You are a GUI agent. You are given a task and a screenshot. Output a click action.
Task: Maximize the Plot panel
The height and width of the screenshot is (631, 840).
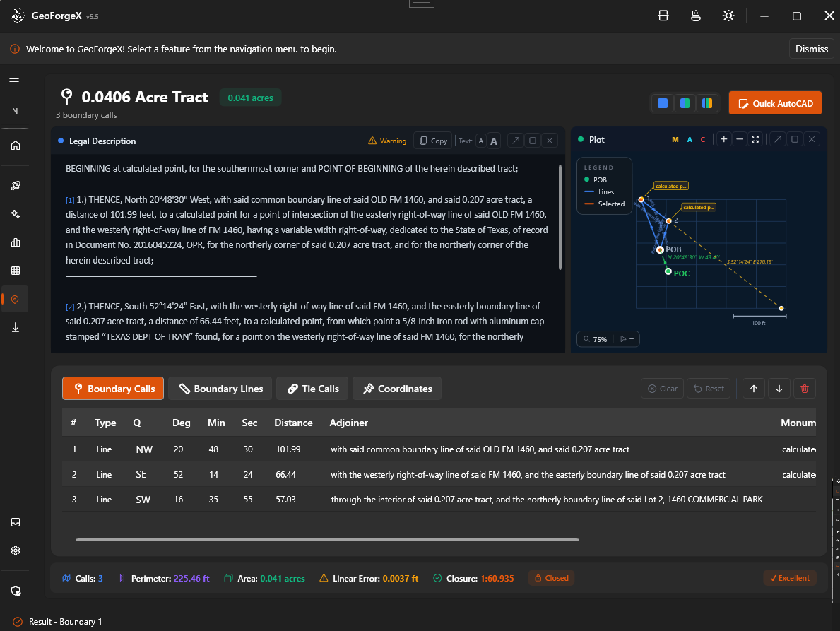pos(795,139)
